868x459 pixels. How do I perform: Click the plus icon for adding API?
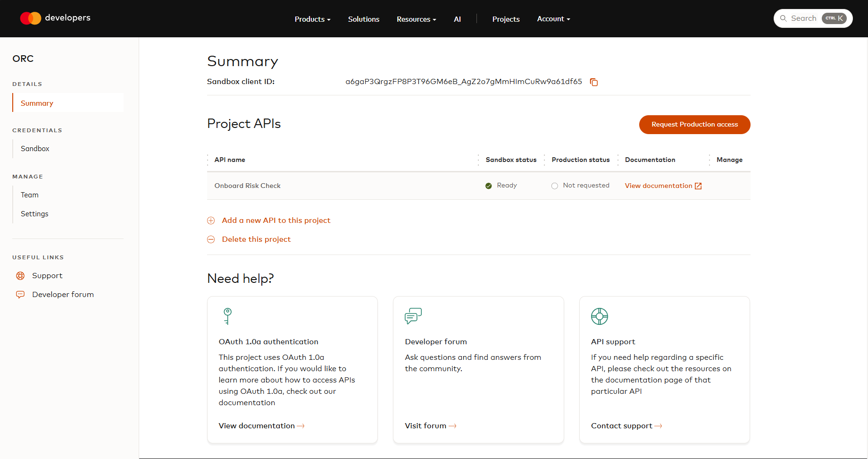pyautogui.click(x=211, y=221)
